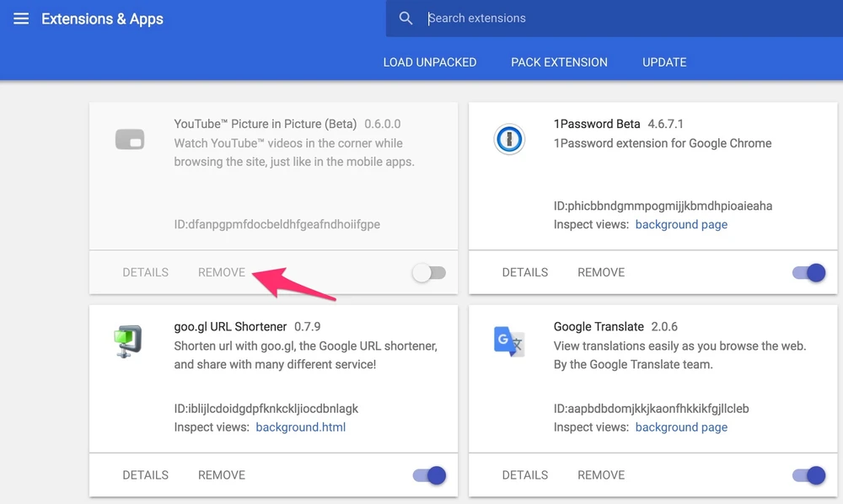Open Details for 1Password Beta
The image size is (843, 504).
[x=525, y=272]
